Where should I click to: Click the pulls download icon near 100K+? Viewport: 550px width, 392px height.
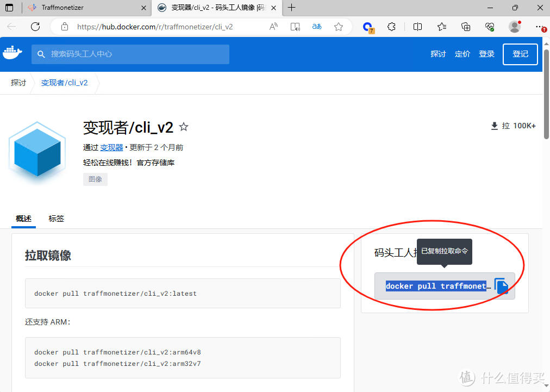coord(494,126)
